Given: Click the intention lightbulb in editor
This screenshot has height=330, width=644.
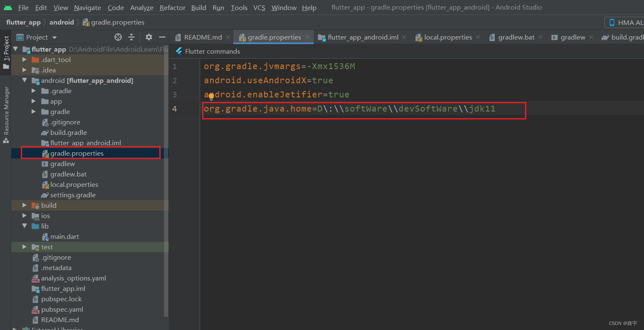Looking at the screenshot, I should (211, 97).
